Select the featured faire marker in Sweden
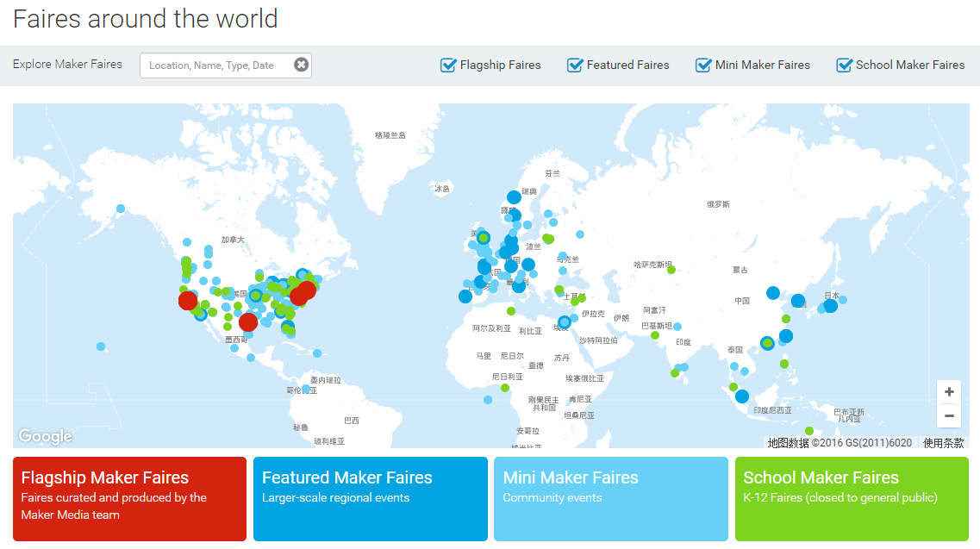980x549 pixels. click(514, 197)
